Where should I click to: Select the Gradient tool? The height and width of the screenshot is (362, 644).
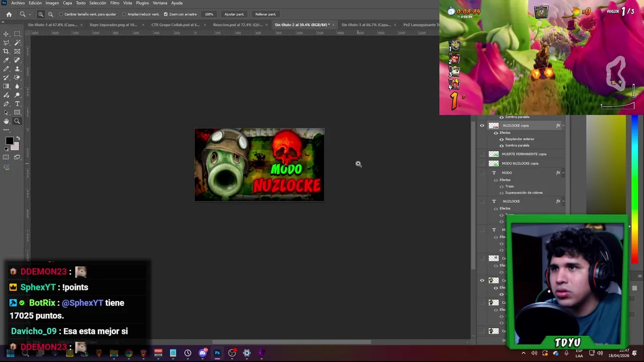[x=6, y=86]
